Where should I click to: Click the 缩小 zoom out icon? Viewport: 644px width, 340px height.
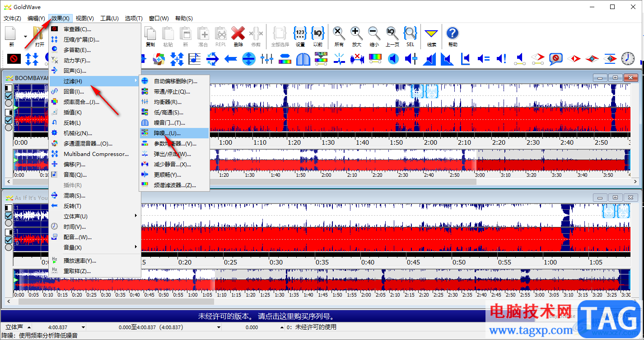(x=374, y=36)
